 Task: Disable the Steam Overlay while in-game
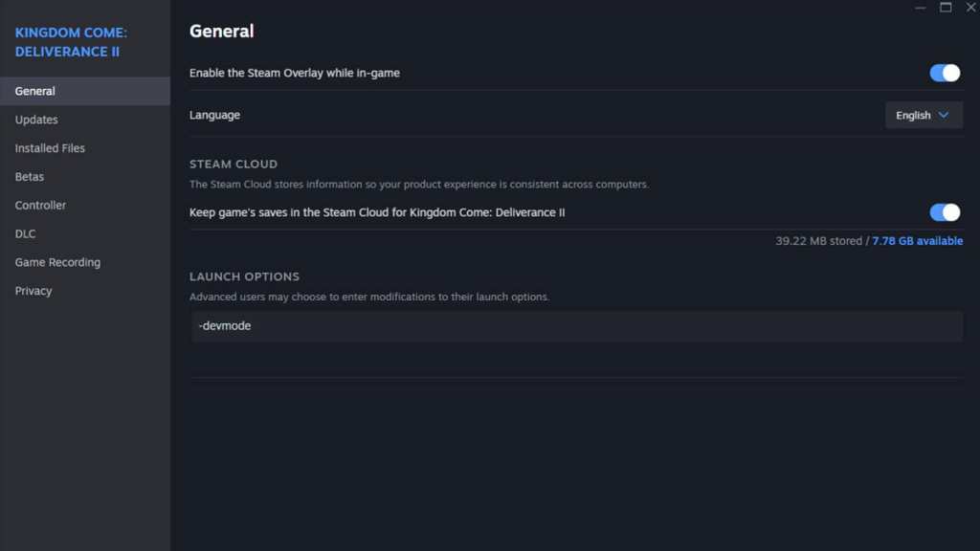(945, 73)
